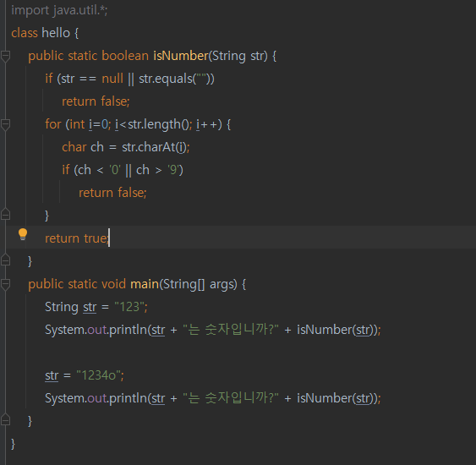The image size is (476, 465).
Task: Click the class name hello
Action: (56, 33)
